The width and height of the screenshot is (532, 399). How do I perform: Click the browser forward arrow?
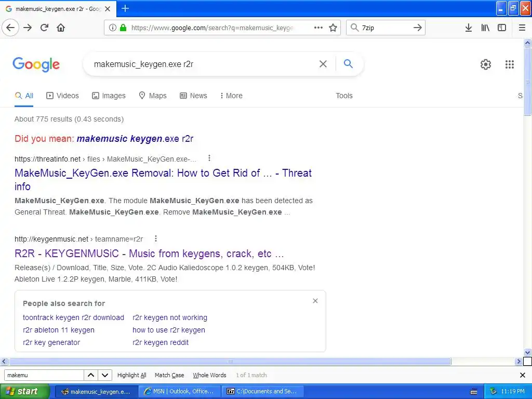(x=28, y=28)
